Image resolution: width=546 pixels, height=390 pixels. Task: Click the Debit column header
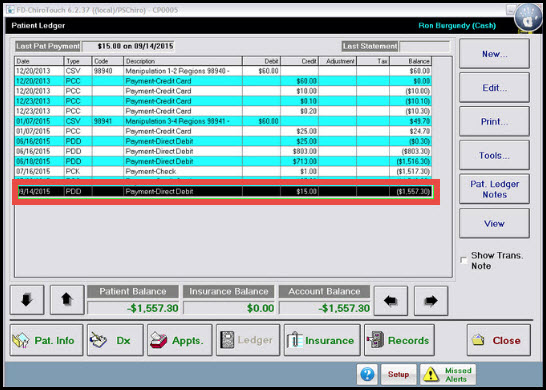tap(262, 61)
